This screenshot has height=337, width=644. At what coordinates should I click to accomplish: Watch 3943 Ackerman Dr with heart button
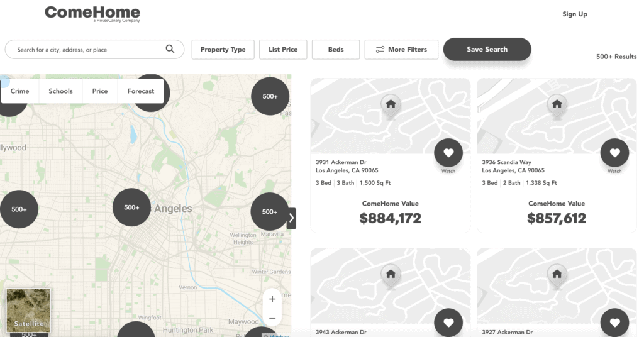(x=448, y=323)
